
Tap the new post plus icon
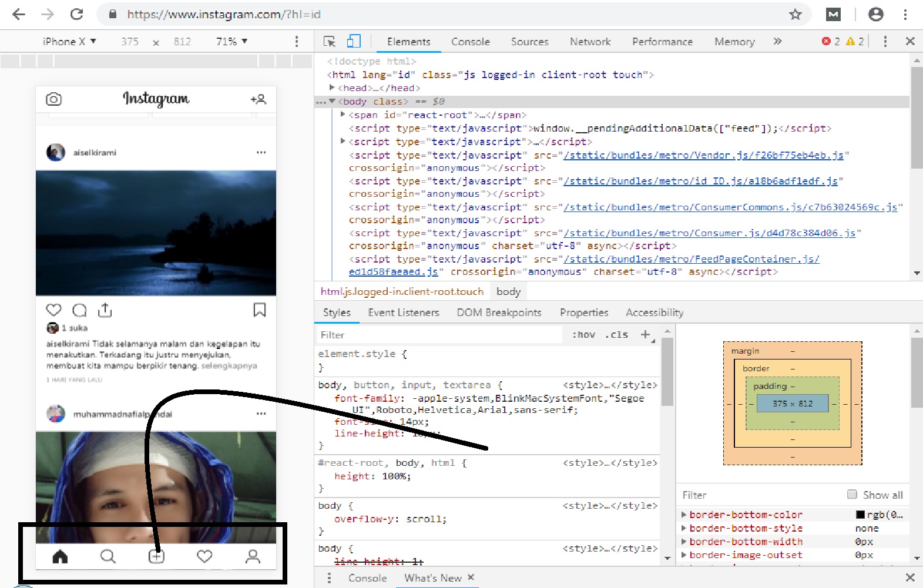(x=156, y=556)
